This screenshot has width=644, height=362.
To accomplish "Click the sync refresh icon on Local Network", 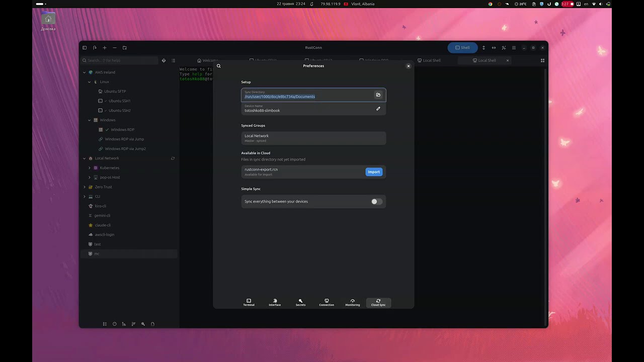I will [x=173, y=158].
